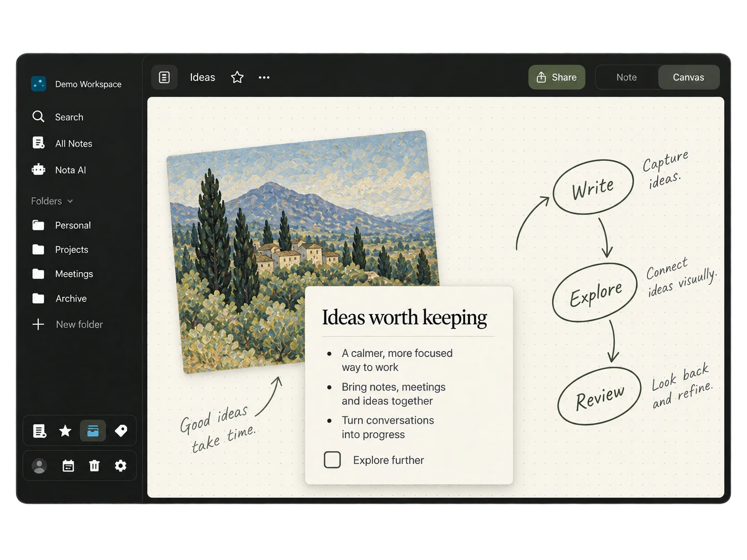Click the Connect ideas visually handwritten note
The width and height of the screenshot is (747, 560).
[x=681, y=277]
